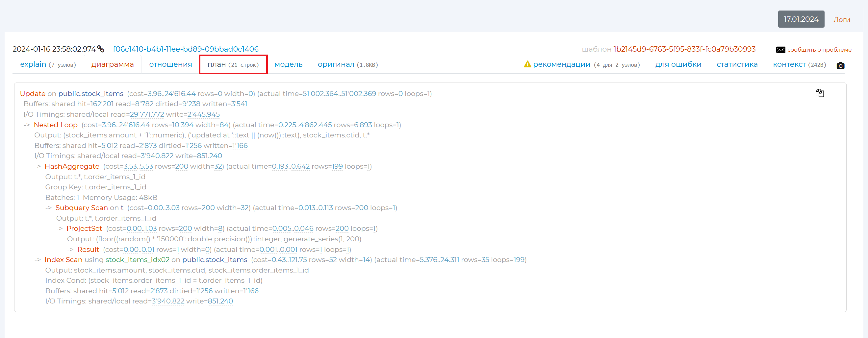Screen dimensions: 868x338
Task: Open the шаблон 1b2145d9 template link
Action: point(684,49)
